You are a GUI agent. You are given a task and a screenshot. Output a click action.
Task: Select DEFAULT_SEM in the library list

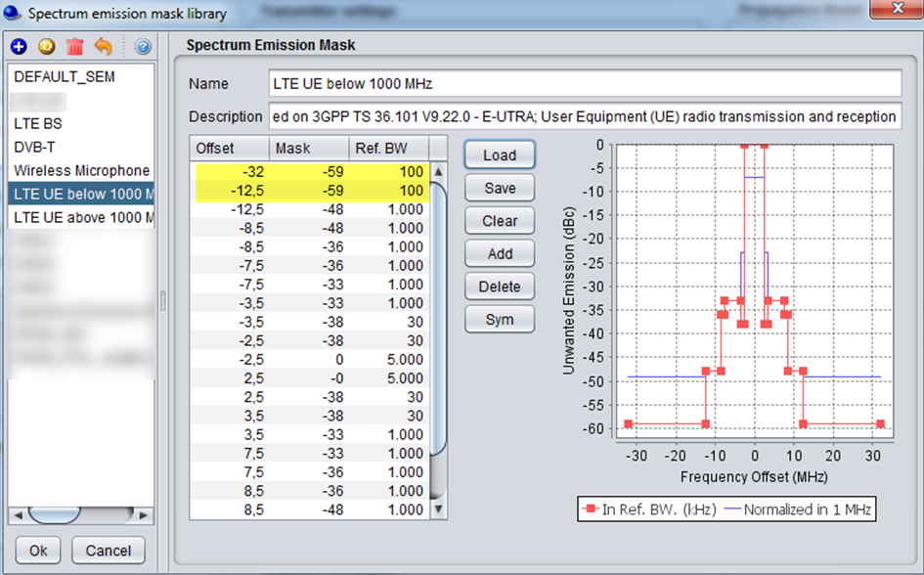point(81,76)
